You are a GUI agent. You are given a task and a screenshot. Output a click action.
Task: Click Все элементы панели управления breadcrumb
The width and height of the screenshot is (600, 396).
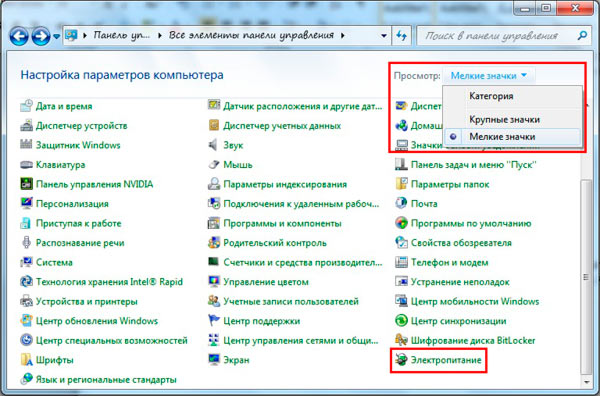[x=251, y=36]
